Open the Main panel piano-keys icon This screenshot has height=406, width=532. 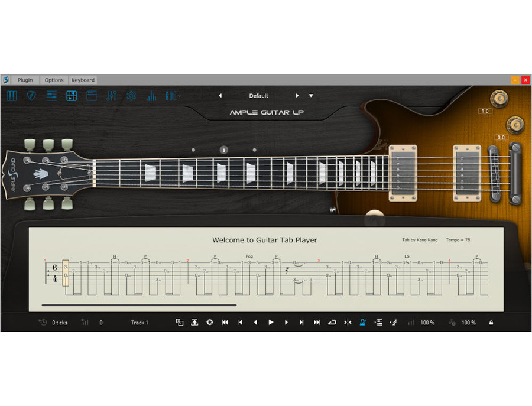coord(12,96)
